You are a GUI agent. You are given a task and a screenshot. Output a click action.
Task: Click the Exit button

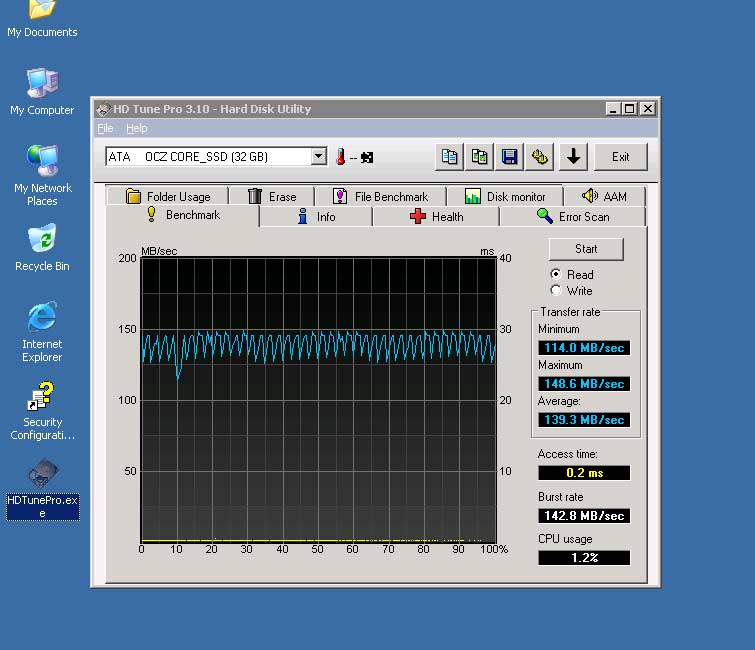620,157
